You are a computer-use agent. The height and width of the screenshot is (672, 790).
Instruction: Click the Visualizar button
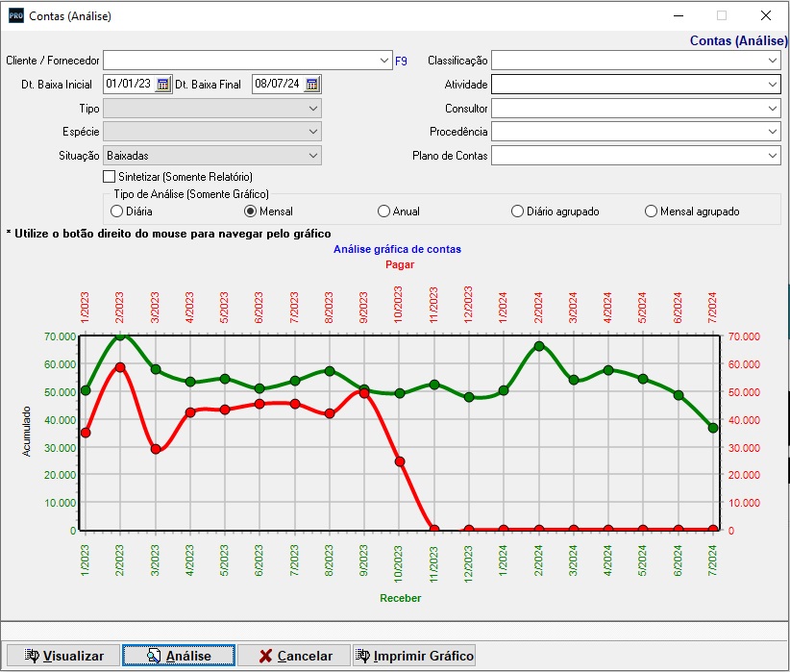(63, 656)
